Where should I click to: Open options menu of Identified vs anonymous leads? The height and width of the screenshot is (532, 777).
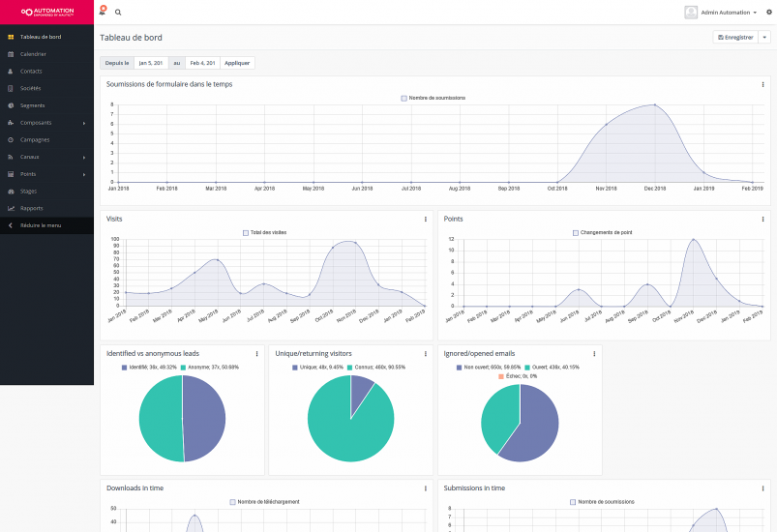point(256,354)
